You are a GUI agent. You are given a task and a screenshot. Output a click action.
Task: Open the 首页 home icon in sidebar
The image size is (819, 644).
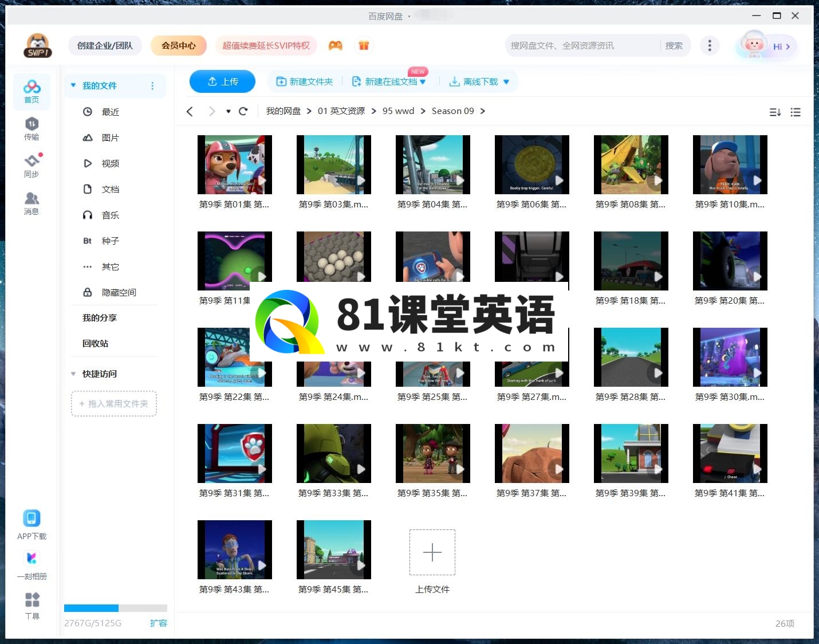31,92
